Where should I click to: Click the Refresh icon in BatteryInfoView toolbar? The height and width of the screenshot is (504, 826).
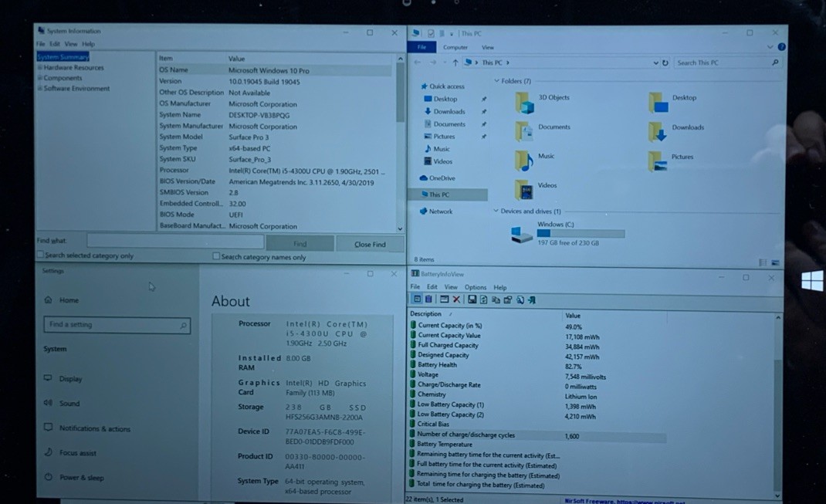[483, 299]
